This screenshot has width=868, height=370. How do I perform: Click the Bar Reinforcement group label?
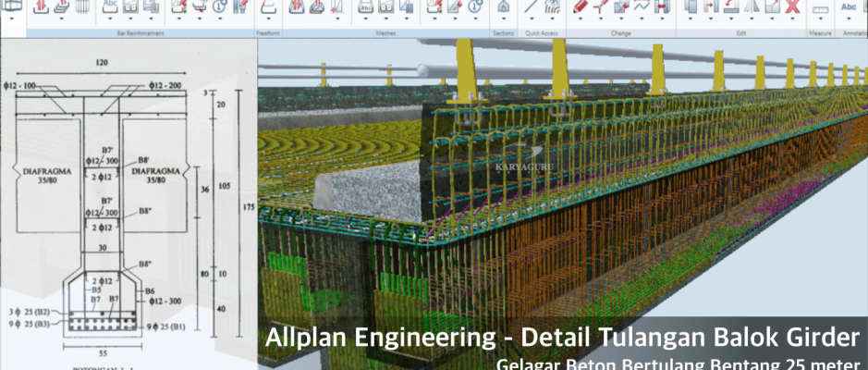140,31
